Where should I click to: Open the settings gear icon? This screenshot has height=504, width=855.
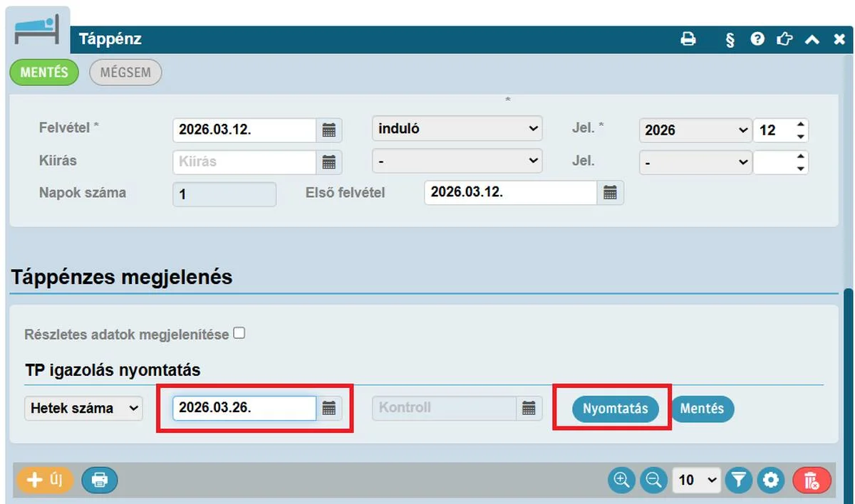point(770,481)
